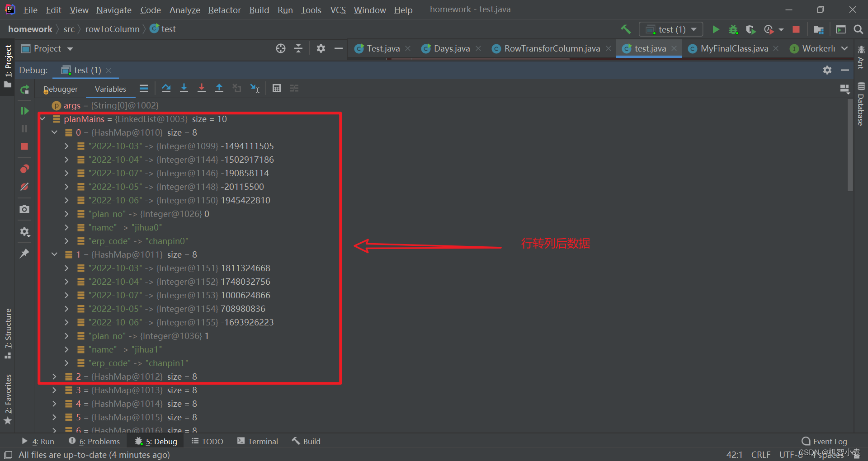Collapse HashMap@1010 entry 0

[55, 132]
